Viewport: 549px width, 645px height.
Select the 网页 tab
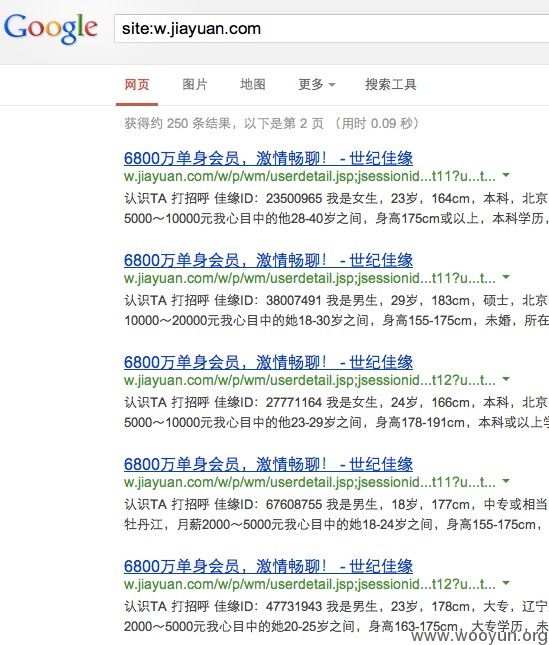(x=137, y=85)
